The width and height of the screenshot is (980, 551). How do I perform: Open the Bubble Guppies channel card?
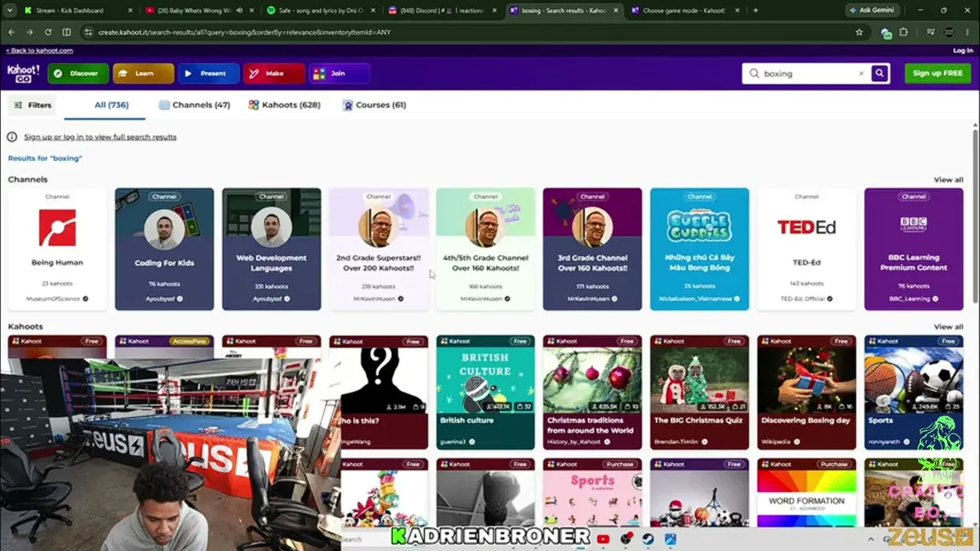pos(700,249)
